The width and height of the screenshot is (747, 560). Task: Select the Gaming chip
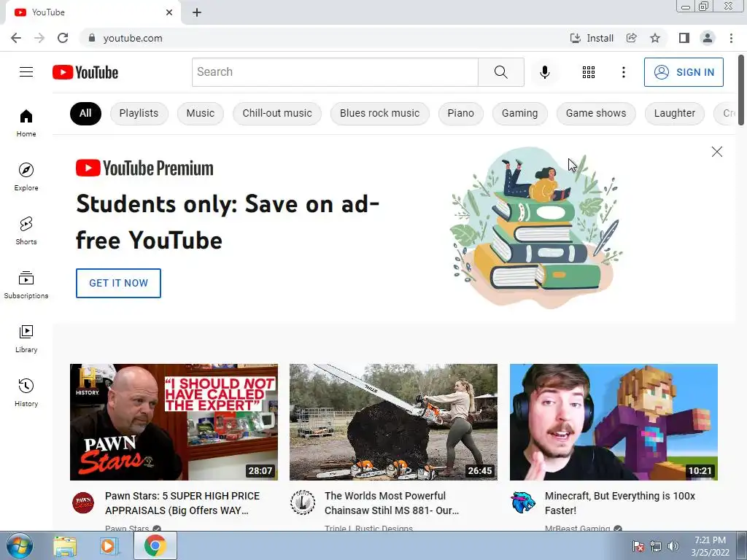pos(519,113)
